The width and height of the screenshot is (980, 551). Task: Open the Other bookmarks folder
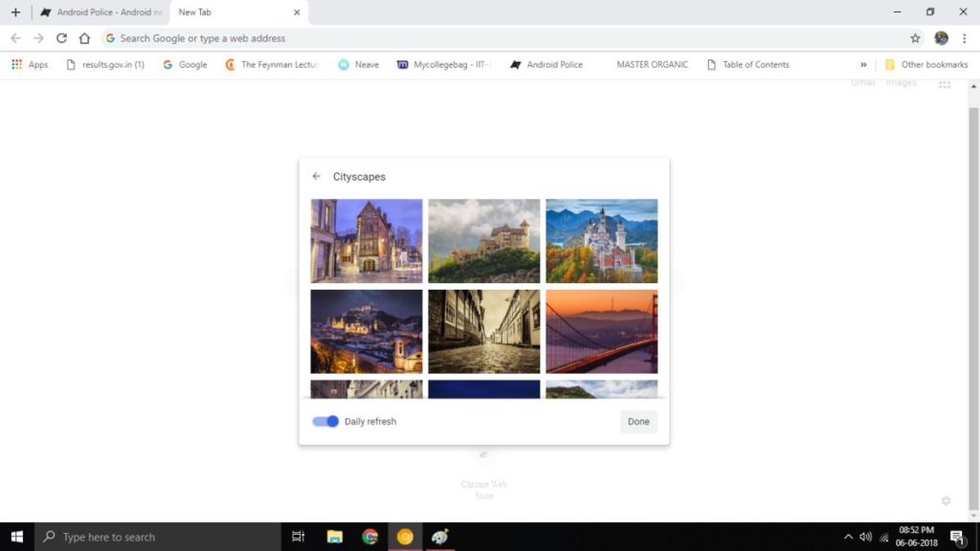(925, 65)
